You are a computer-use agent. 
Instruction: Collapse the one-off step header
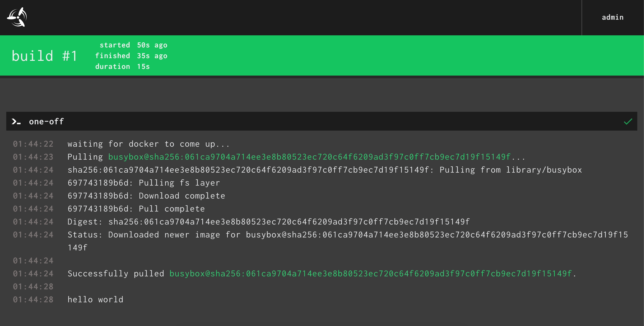(x=300, y=121)
